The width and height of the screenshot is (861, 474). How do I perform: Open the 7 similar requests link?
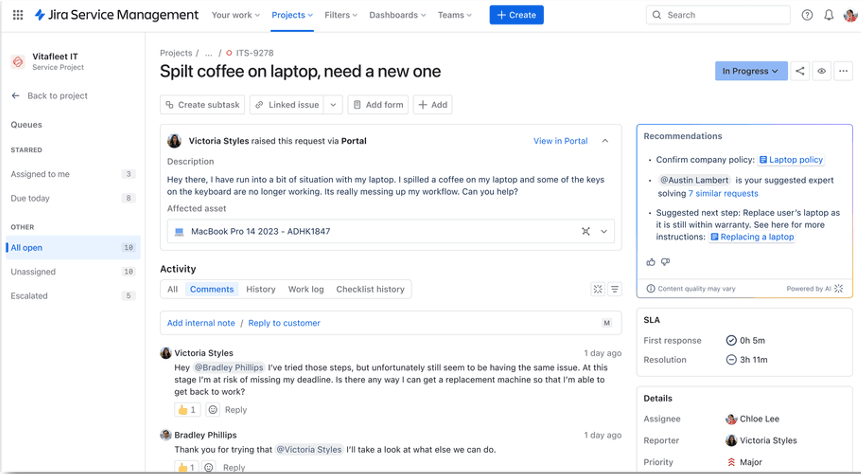pyautogui.click(x=723, y=193)
